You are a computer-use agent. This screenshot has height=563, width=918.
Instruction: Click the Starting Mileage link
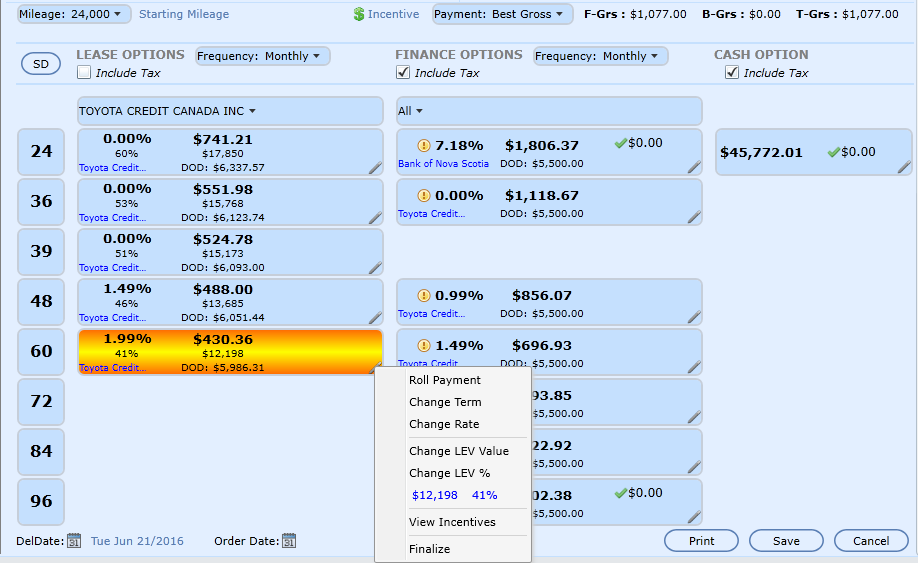pyautogui.click(x=184, y=14)
